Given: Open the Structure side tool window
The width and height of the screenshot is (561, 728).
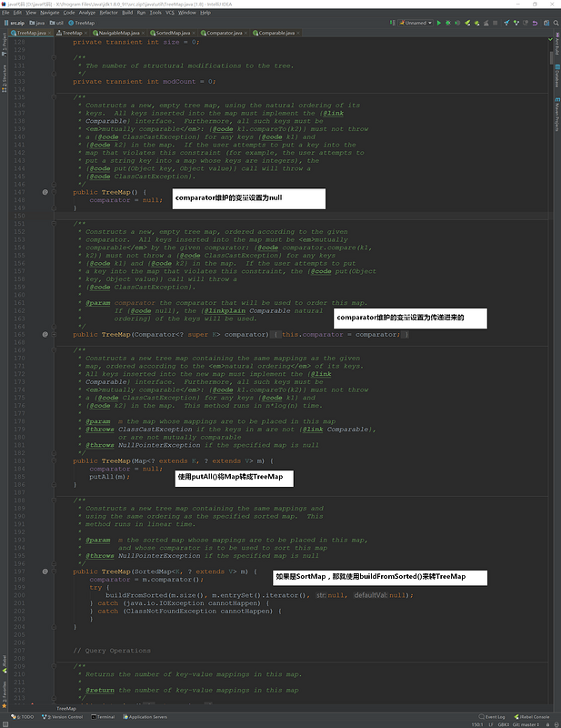Looking at the screenshot, I should click(5, 78).
